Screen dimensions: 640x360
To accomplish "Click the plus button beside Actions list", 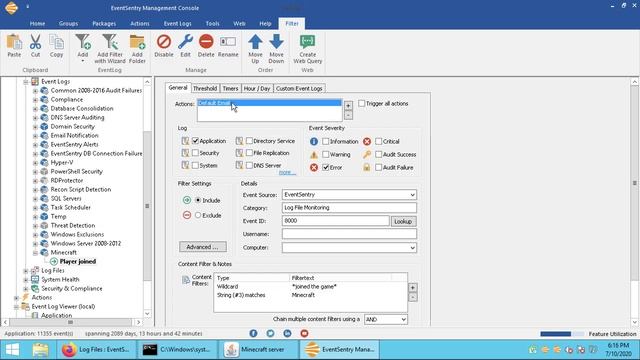I will tap(348, 106).
